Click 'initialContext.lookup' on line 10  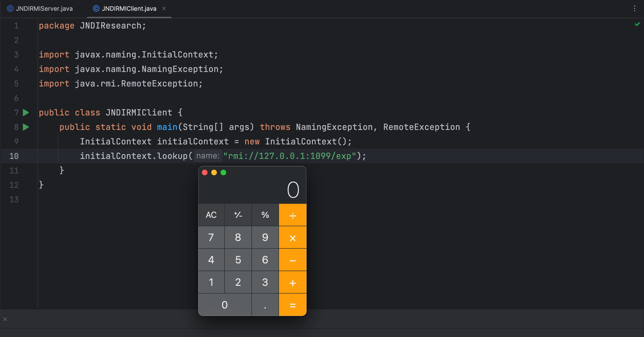point(134,156)
